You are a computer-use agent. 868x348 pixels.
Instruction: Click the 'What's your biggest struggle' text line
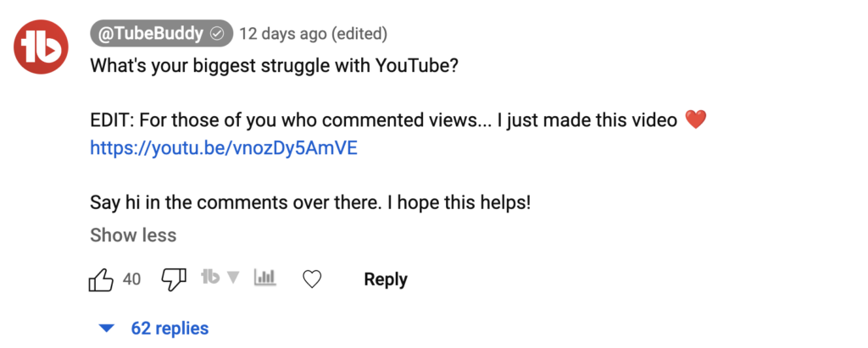coord(274,65)
